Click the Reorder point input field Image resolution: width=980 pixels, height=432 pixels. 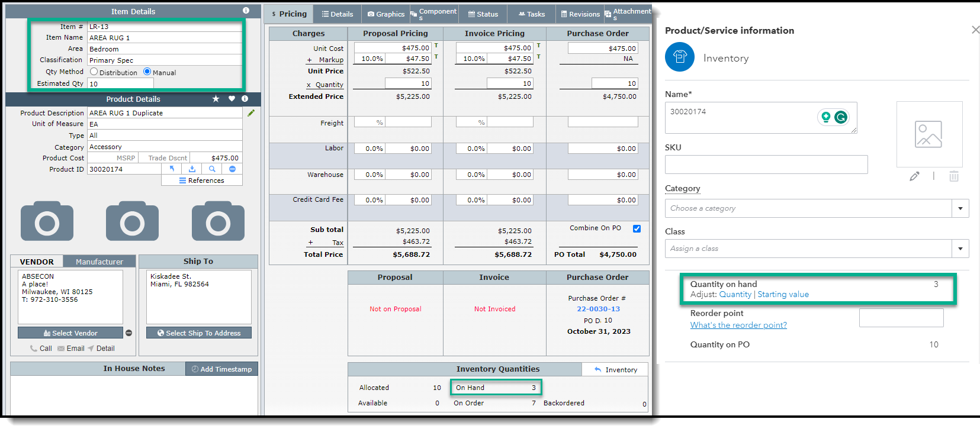(901, 318)
